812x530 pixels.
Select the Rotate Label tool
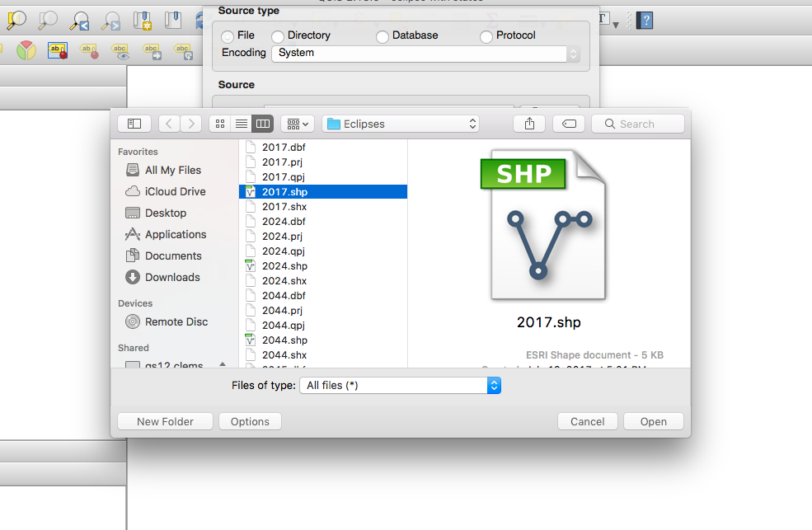183,51
